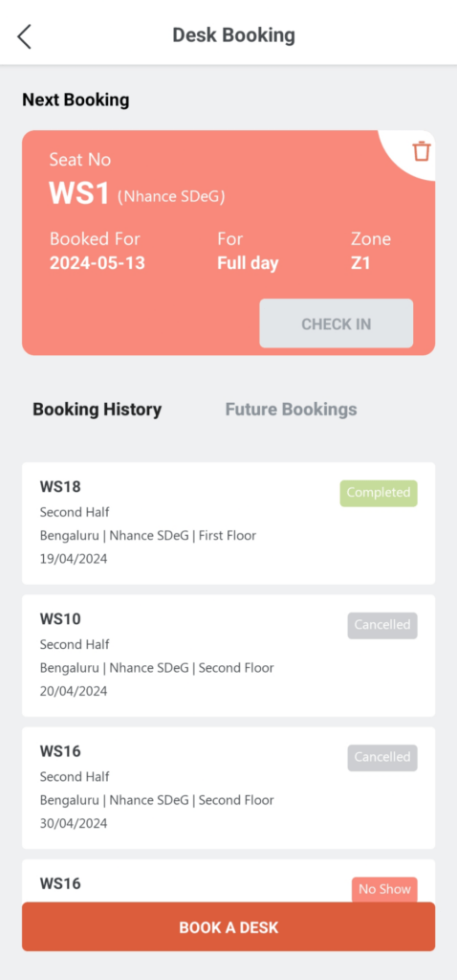Tap WS18 location text Bengaluru First Floor
The width and height of the screenshot is (457, 980).
click(x=148, y=536)
